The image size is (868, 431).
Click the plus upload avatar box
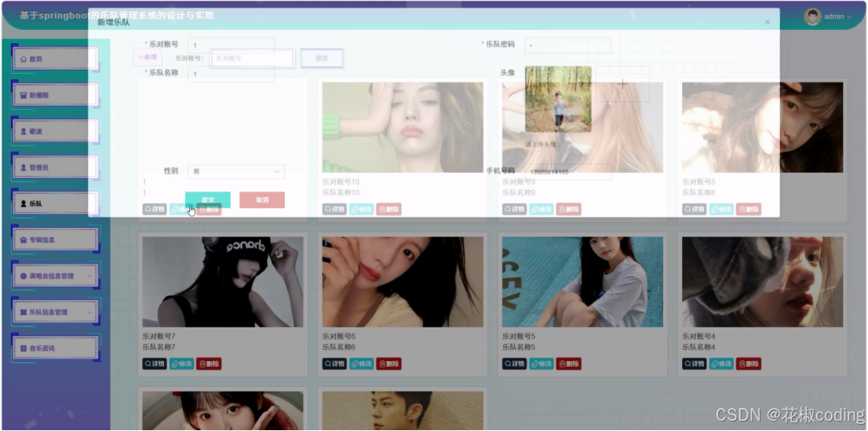tap(622, 84)
